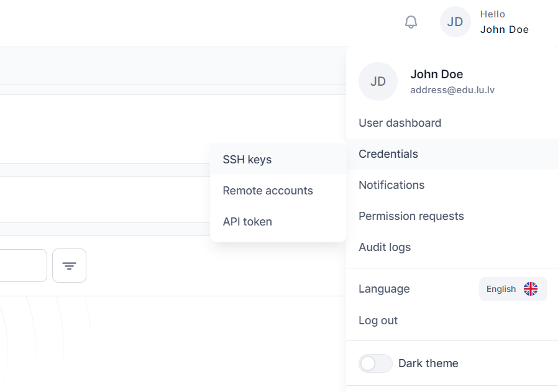
Task: Expand the Credentials submenu
Action: (388, 154)
